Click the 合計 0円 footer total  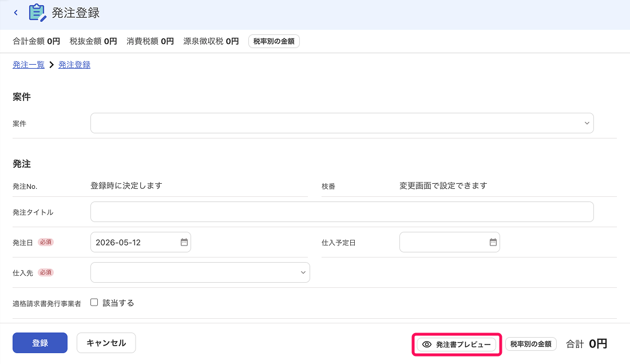pyautogui.click(x=587, y=344)
